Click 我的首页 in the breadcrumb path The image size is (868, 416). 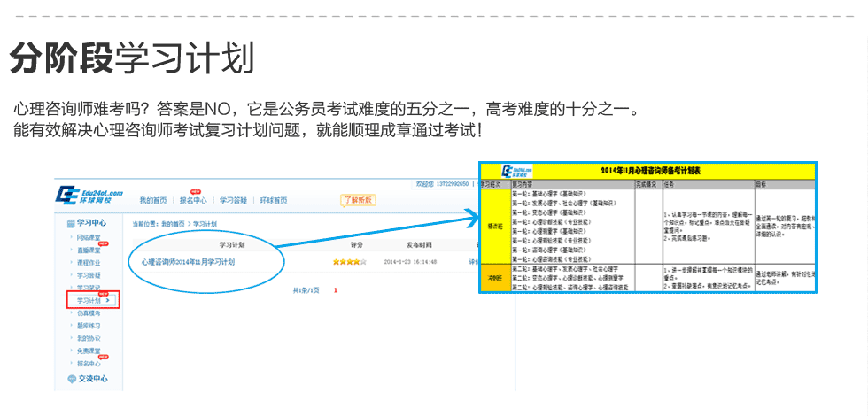point(173,225)
